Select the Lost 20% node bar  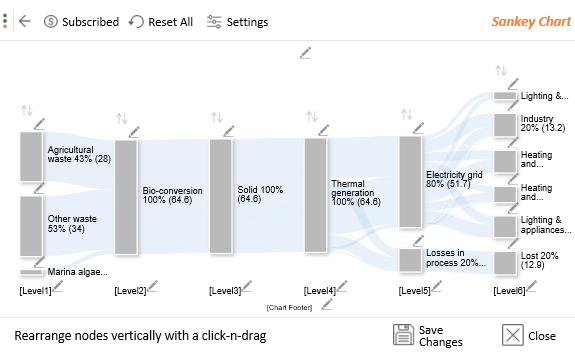[505, 263]
